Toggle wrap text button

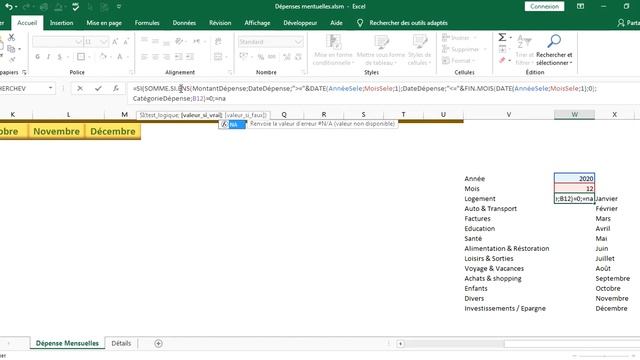click(218, 41)
